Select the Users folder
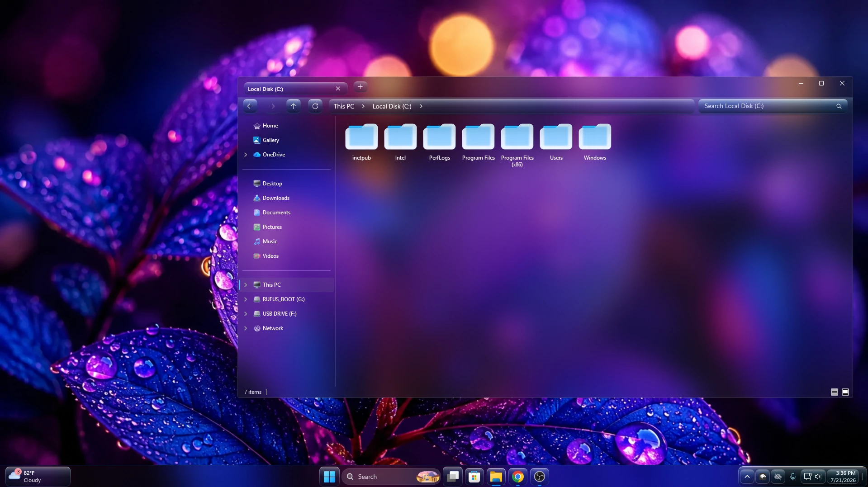 [x=556, y=142]
